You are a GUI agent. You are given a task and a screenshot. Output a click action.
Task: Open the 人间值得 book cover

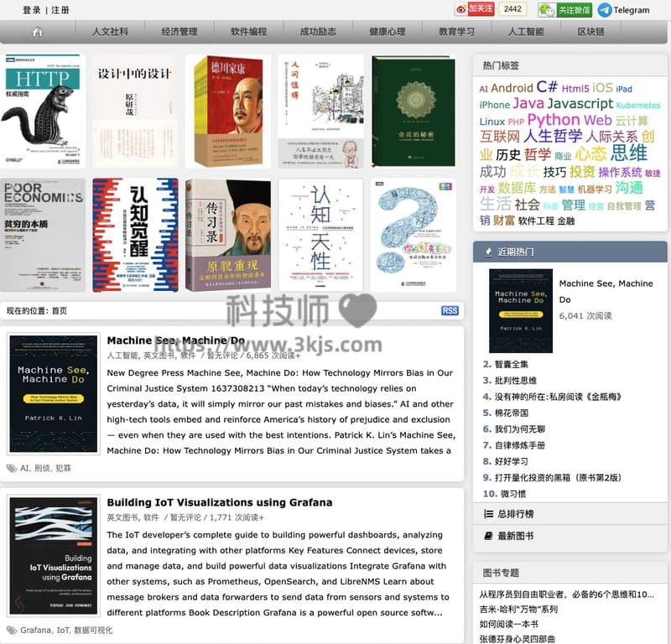coord(320,111)
